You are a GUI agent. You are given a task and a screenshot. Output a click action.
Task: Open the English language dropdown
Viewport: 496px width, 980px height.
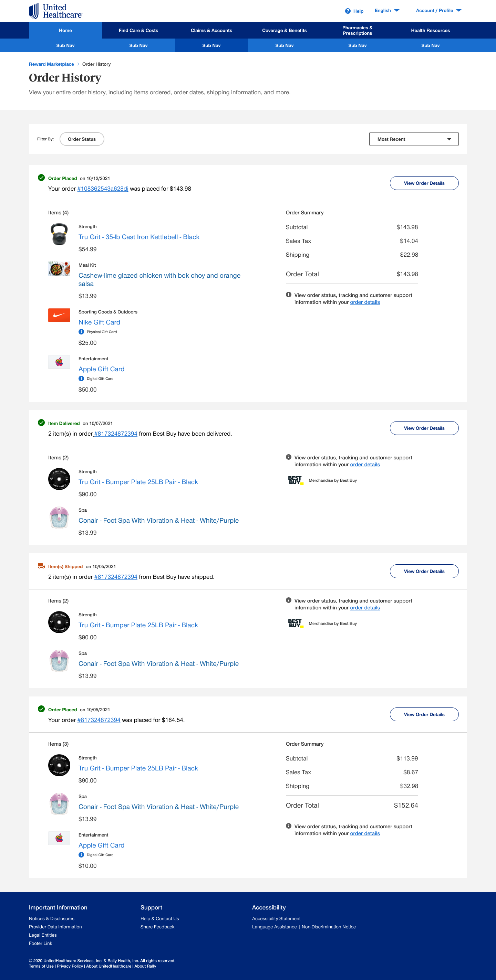click(387, 11)
